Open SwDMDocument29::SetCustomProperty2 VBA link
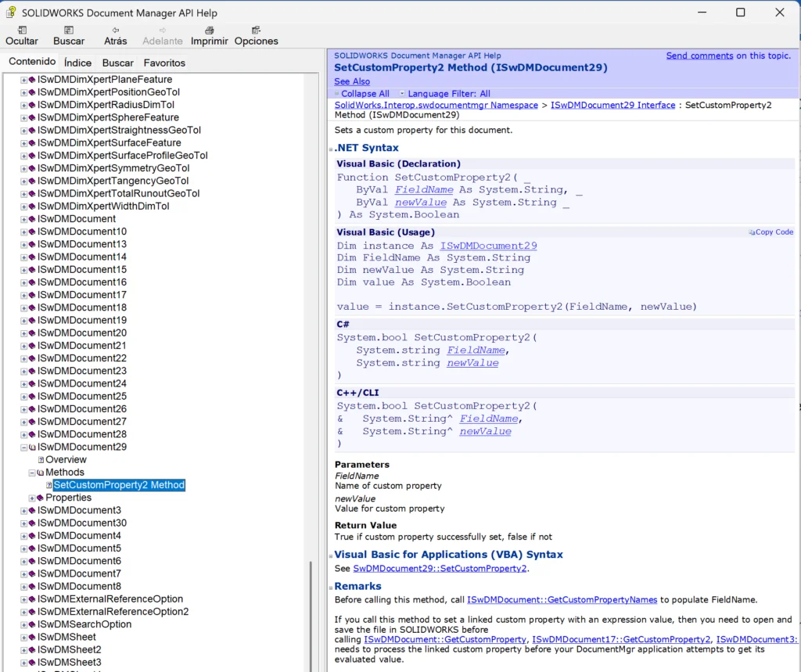Image resolution: width=801 pixels, height=672 pixels. [x=440, y=569]
